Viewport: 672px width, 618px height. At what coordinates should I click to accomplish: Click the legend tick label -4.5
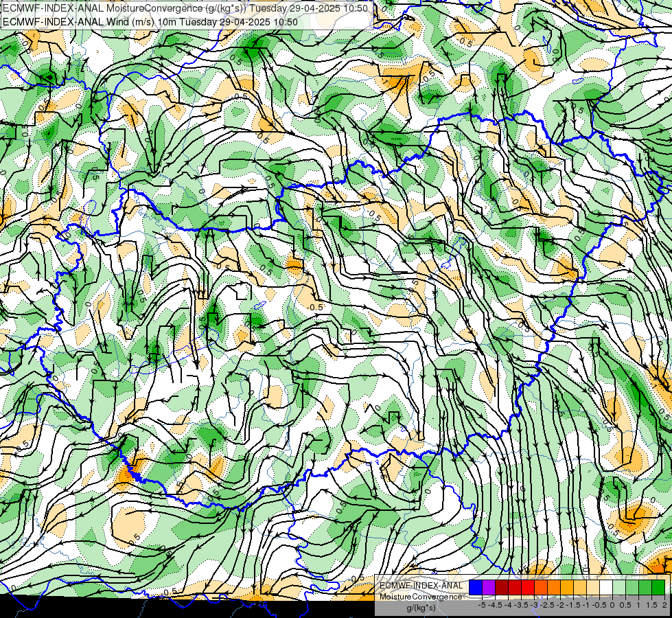(496, 605)
